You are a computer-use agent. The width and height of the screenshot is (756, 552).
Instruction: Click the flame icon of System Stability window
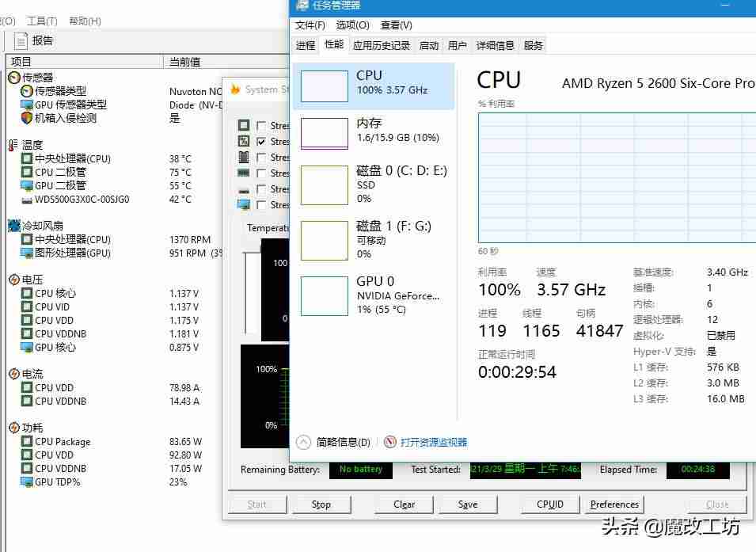235,89
